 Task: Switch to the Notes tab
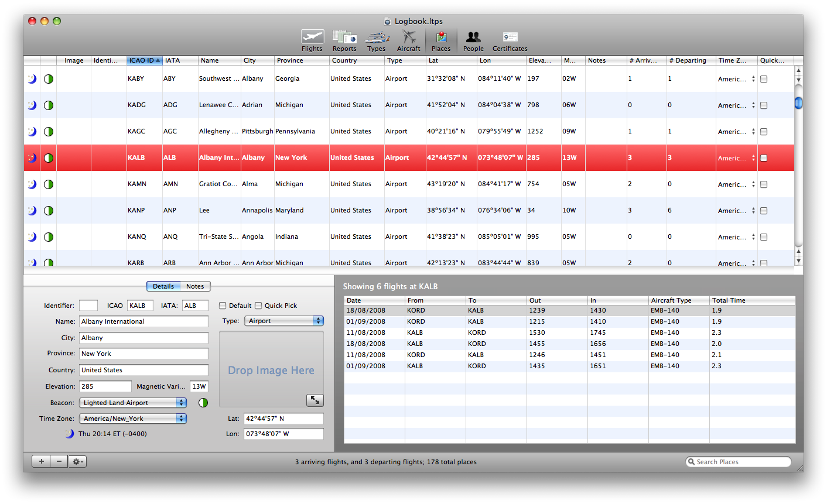coord(195,286)
